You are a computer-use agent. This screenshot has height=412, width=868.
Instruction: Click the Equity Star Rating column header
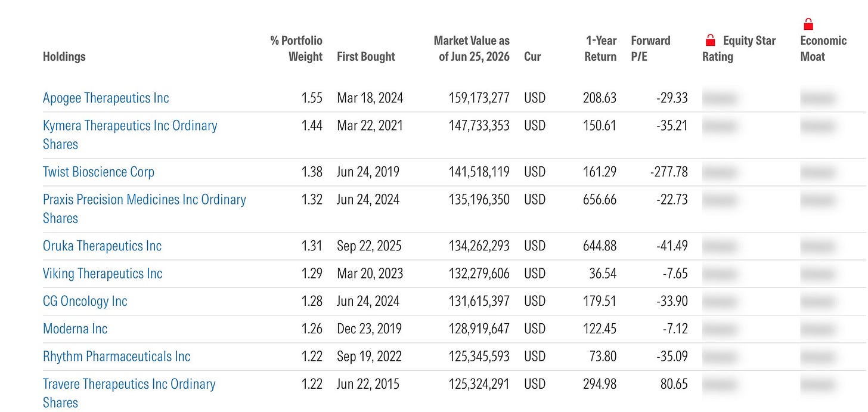click(x=739, y=48)
